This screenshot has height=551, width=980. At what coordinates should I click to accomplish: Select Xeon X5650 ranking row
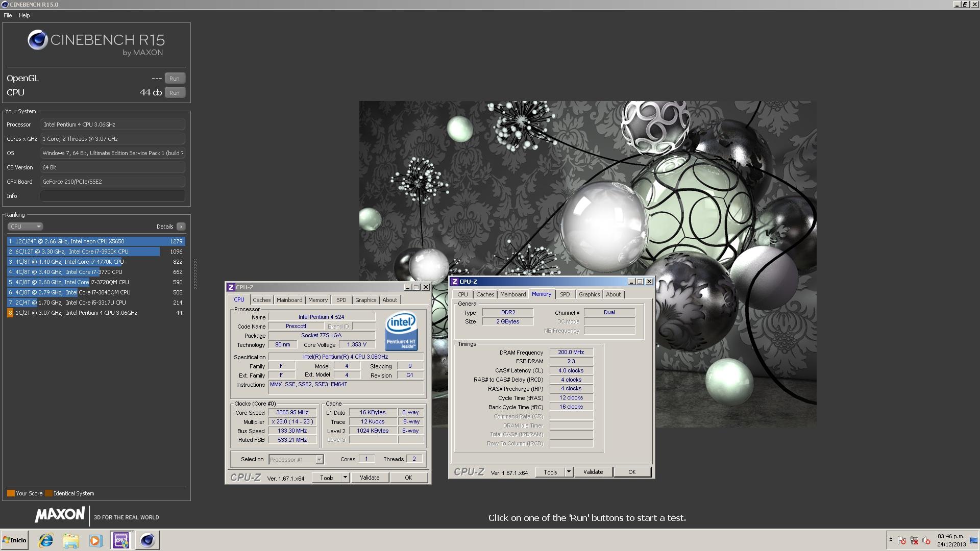click(96, 241)
